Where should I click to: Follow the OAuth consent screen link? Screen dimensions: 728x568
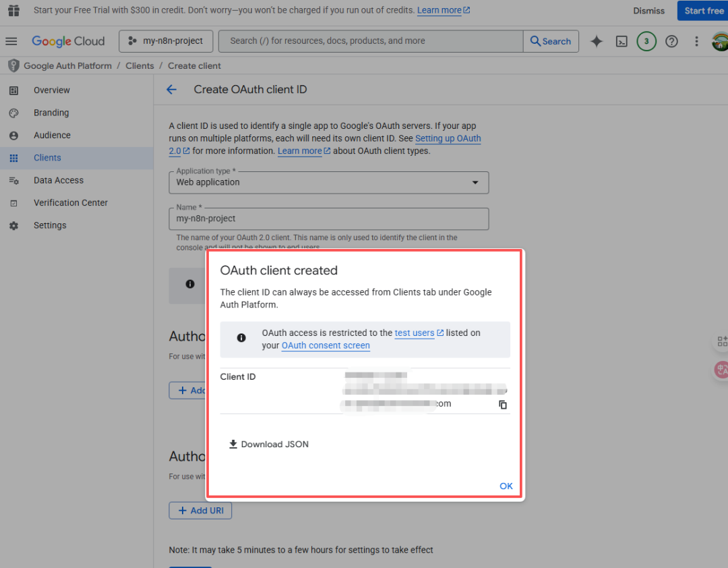point(326,345)
